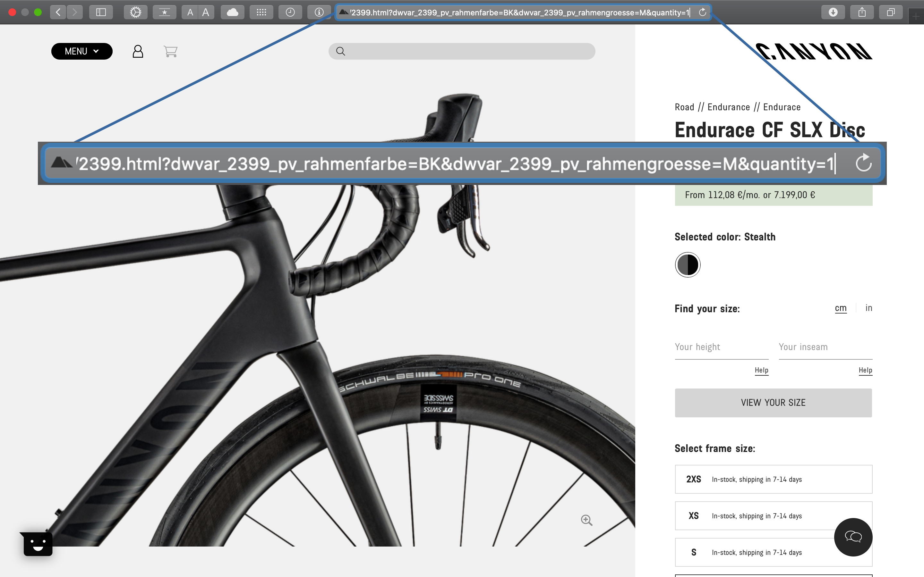924x577 pixels.
Task: Switch size units to cm
Action: pyautogui.click(x=841, y=308)
